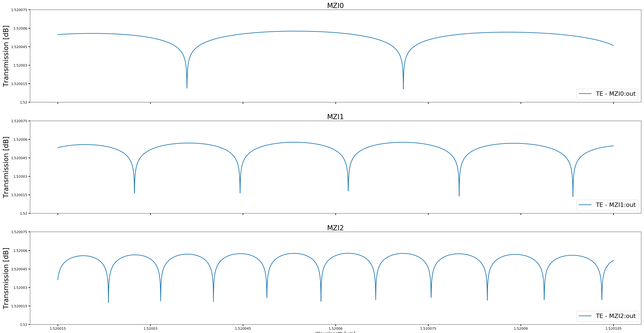The width and height of the screenshot is (644, 333).
Task: Click the first dip in the MZI0 curve
Action: click(x=187, y=86)
